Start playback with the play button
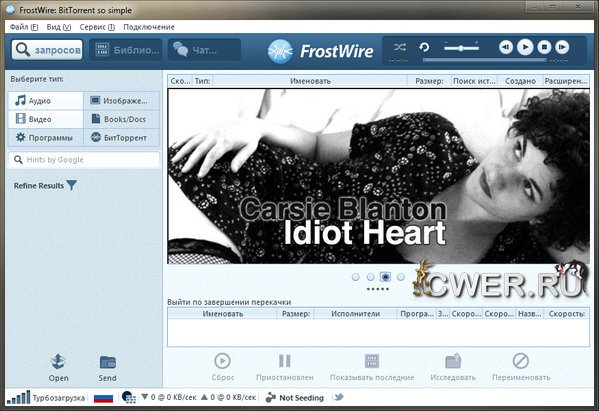The width and height of the screenshot is (599, 411). (525, 47)
